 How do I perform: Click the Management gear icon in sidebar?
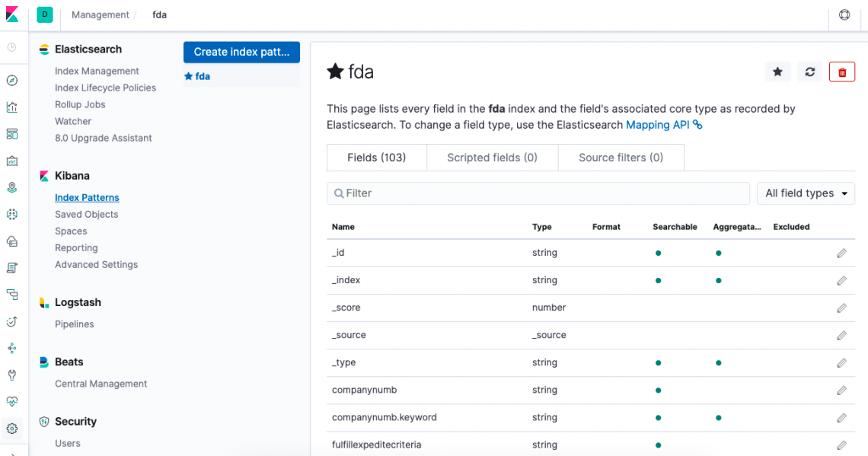12,429
